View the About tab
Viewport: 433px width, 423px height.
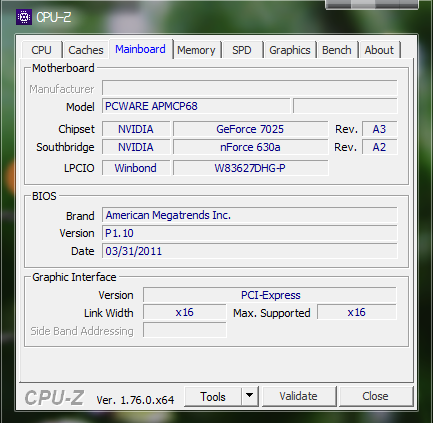(379, 50)
